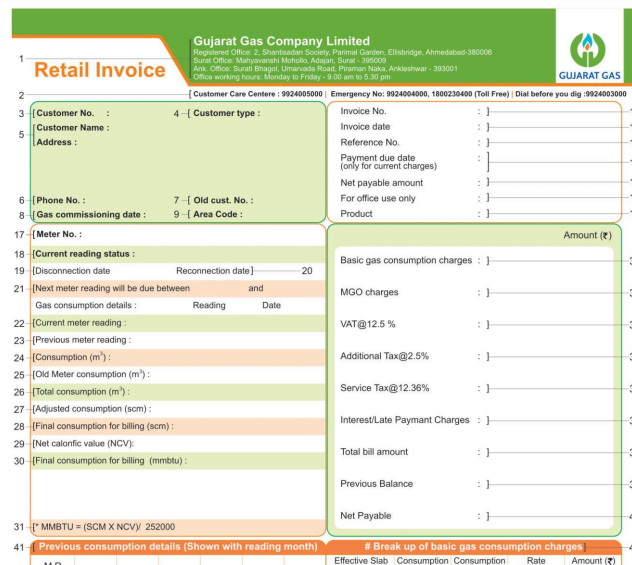Click 'Gujarat Gas Company Limited' title
The height and width of the screenshot is (565, 632).
pyautogui.click(x=281, y=41)
